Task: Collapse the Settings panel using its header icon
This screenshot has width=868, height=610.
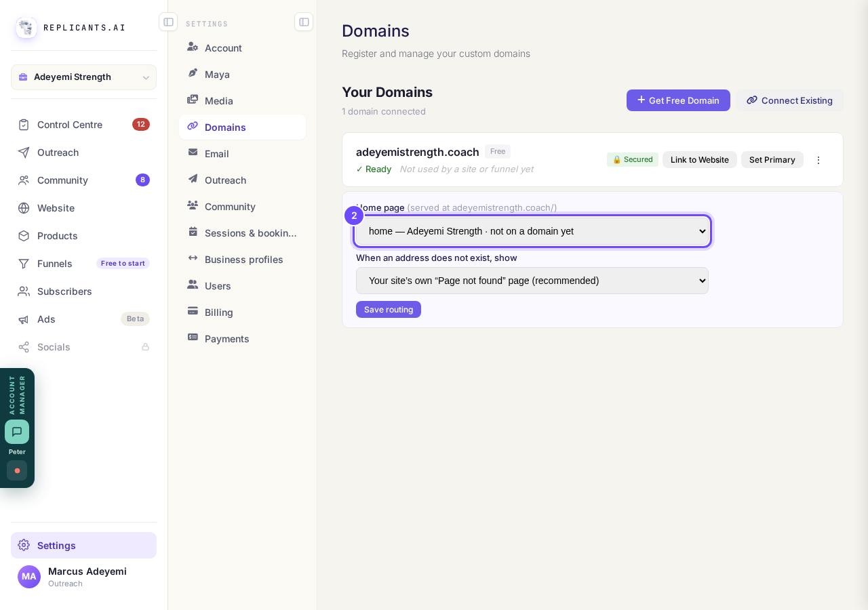Action: click(x=304, y=22)
